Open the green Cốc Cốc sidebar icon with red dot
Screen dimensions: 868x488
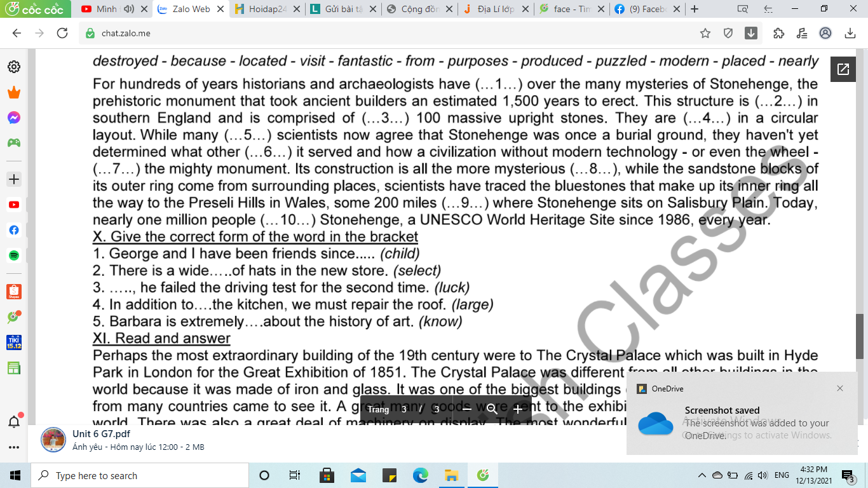coord(13,317)
